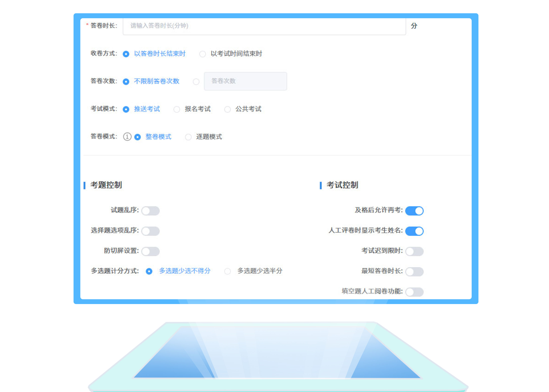Turn on 防切屏设置 switch

[x=150, y=251]
